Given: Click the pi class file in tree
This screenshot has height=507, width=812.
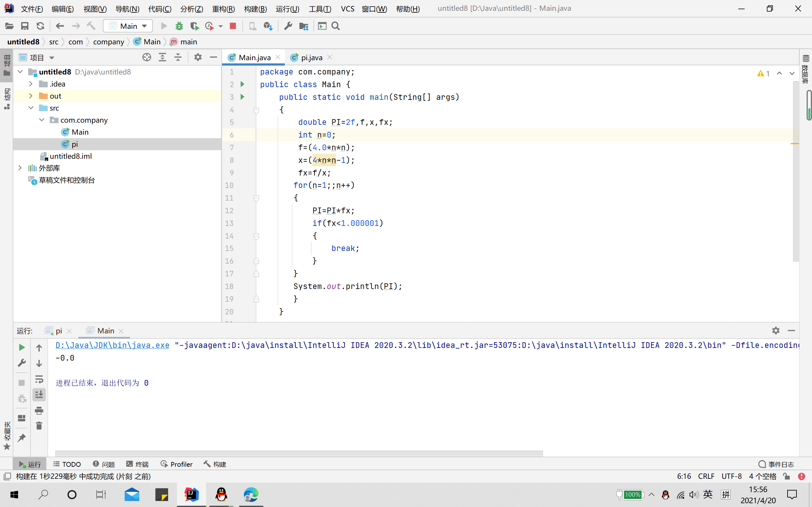Looking at the screenshot, I should click(75, 144).
